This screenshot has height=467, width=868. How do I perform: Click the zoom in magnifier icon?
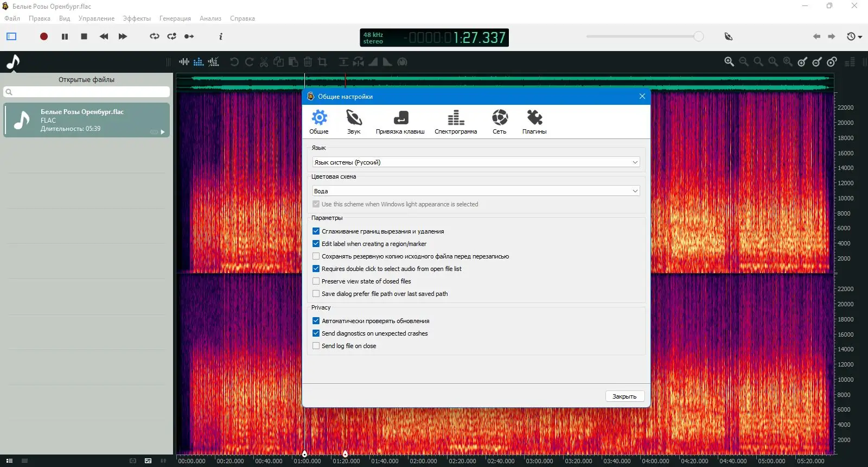(729, 62)
